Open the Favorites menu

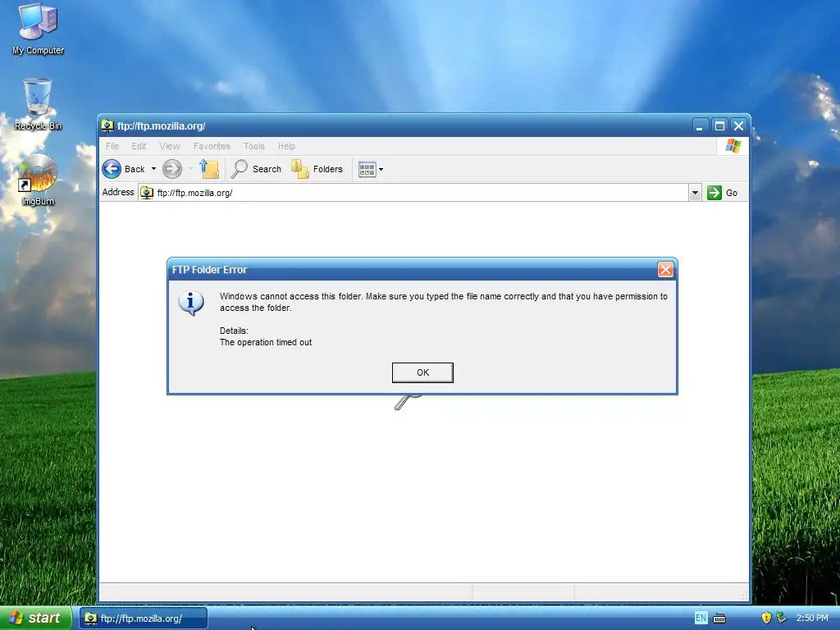(212, 146)
